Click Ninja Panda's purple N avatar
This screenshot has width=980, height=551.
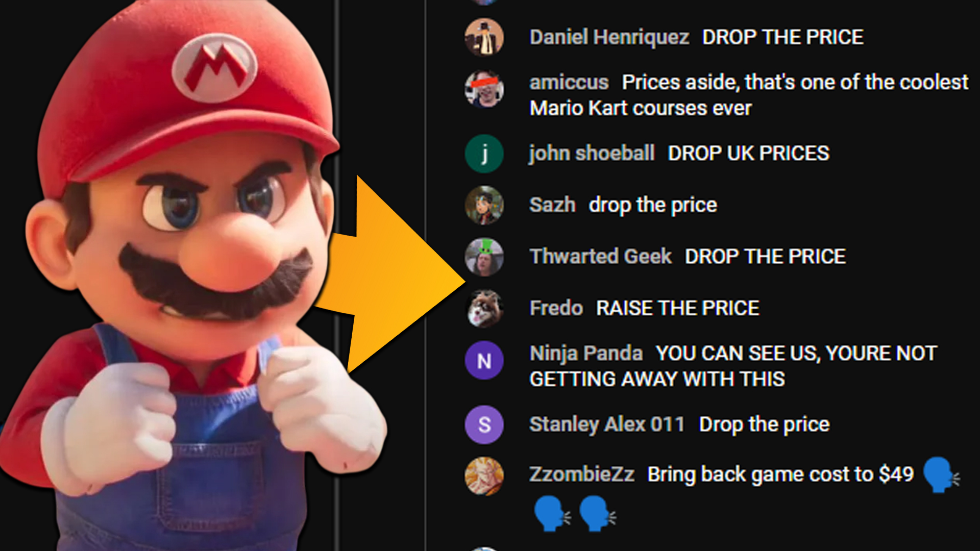484,360
